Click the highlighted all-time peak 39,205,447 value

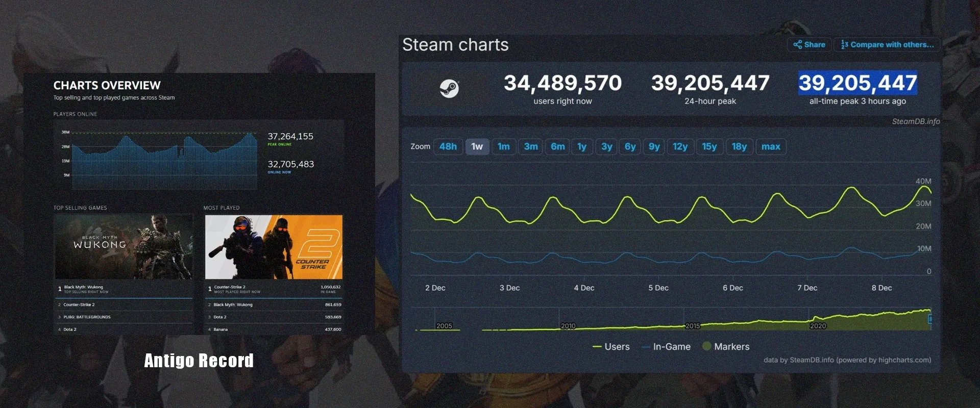tap(858, 83)
